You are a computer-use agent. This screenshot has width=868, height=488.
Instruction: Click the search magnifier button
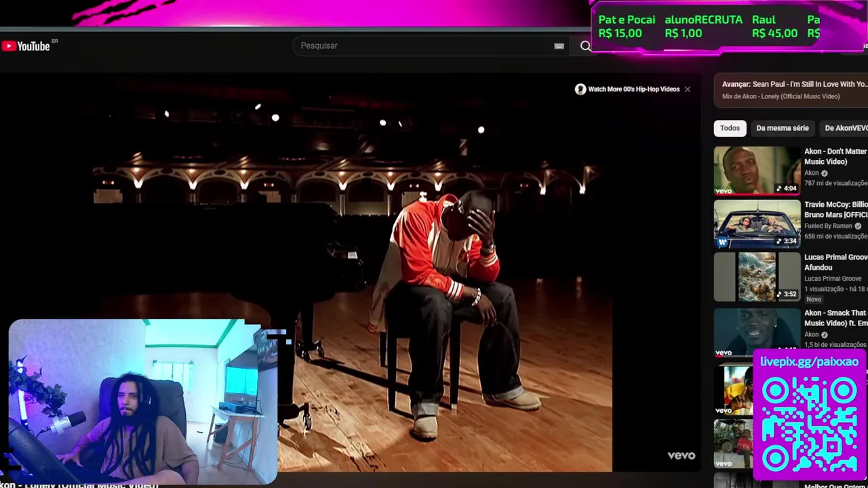coord(585,46)
